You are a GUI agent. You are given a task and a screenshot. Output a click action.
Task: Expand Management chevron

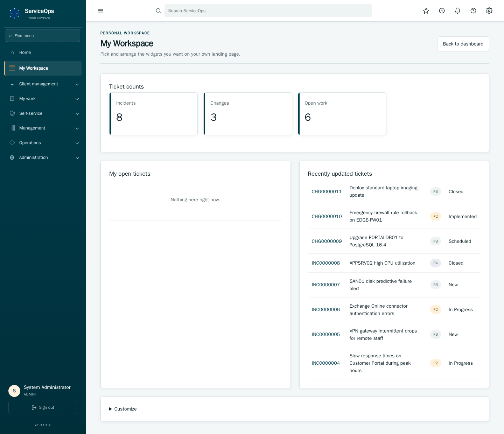[x=77, y=128]
